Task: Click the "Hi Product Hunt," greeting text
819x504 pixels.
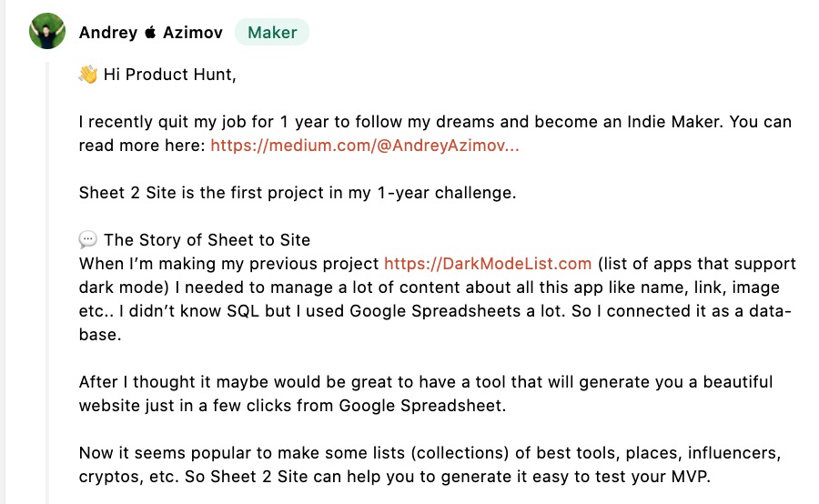Action: (169, 75)
